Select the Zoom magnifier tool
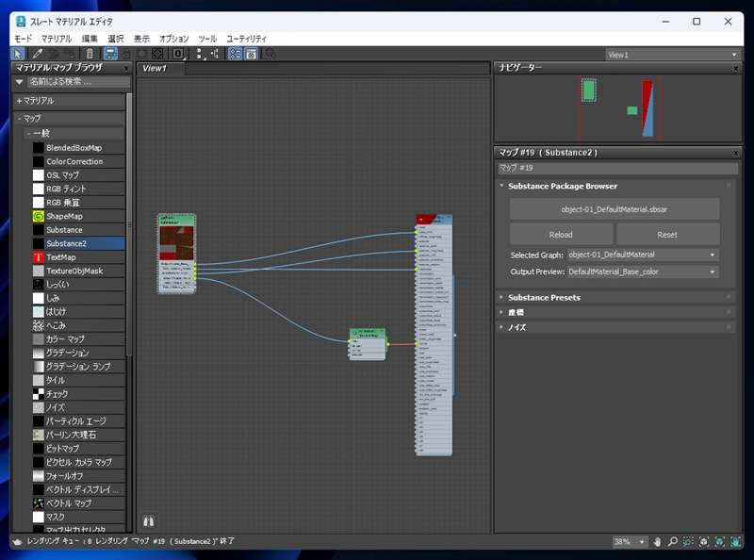Image resolution: width=754 pixels, height=560 pixels. coord(673,543)
